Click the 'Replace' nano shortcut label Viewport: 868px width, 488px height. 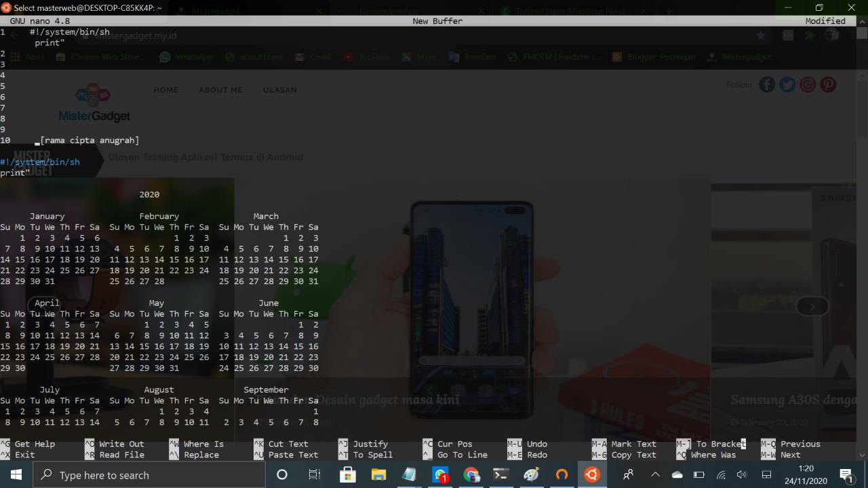pyautogui.click(x=201, y=455)
